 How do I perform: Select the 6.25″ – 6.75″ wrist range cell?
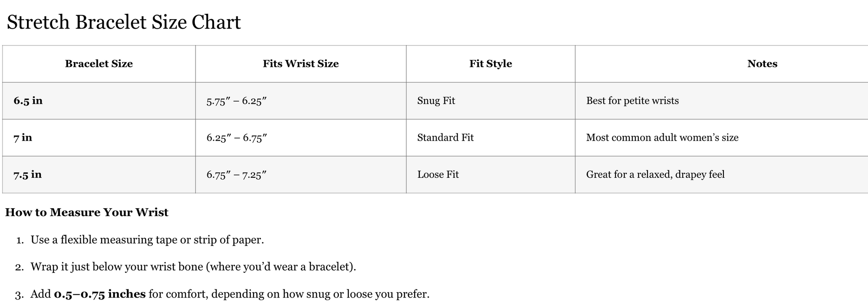(x=237, y=138)
